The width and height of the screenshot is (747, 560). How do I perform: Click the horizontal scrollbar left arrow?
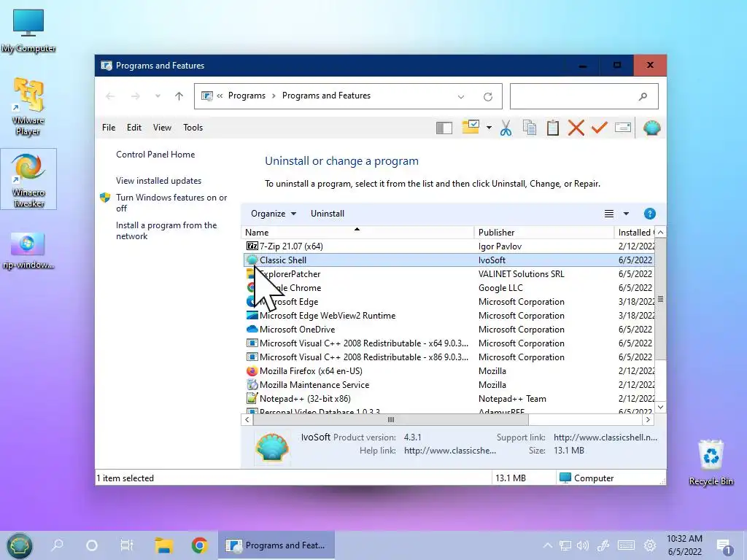click(x=247, y=419)
